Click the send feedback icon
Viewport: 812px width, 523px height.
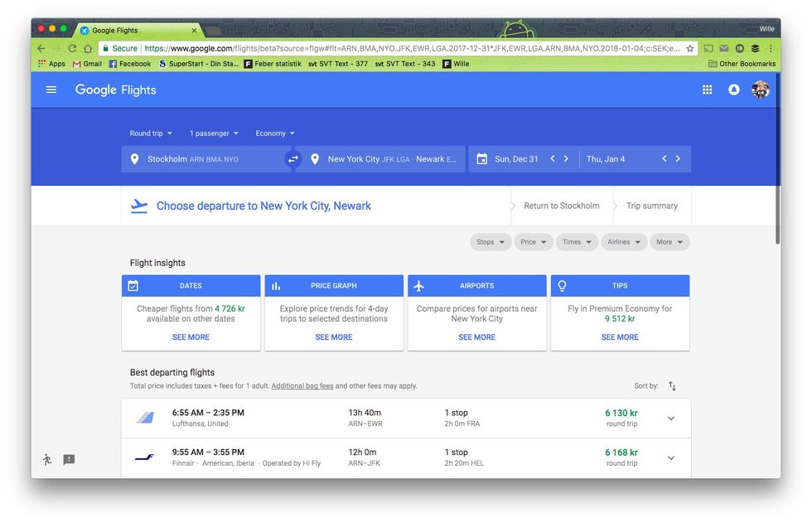pyautogui.click(x=69, y=460)
